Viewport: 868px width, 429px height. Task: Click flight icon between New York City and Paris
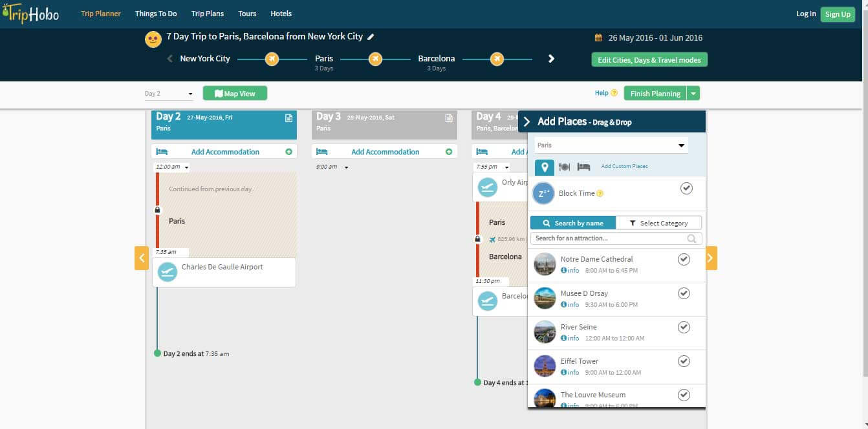(x=272, y=59)
